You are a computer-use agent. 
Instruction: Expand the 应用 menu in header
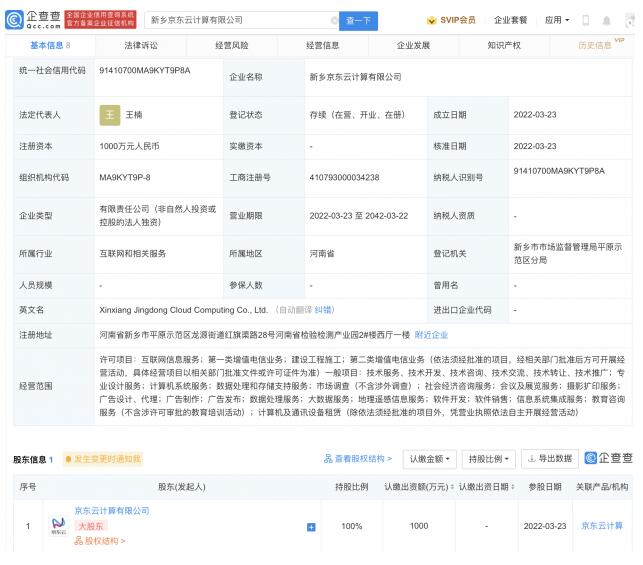(557, 20)
